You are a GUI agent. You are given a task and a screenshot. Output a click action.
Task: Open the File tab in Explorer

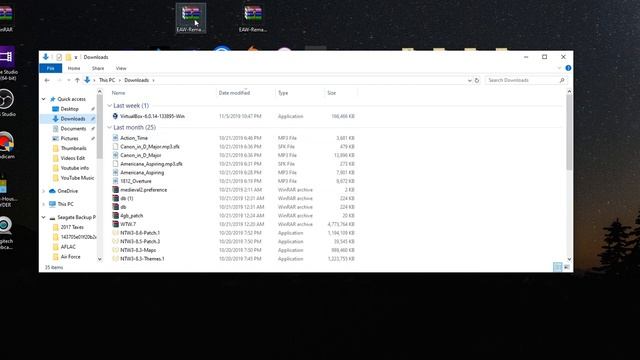click(51, 69)
